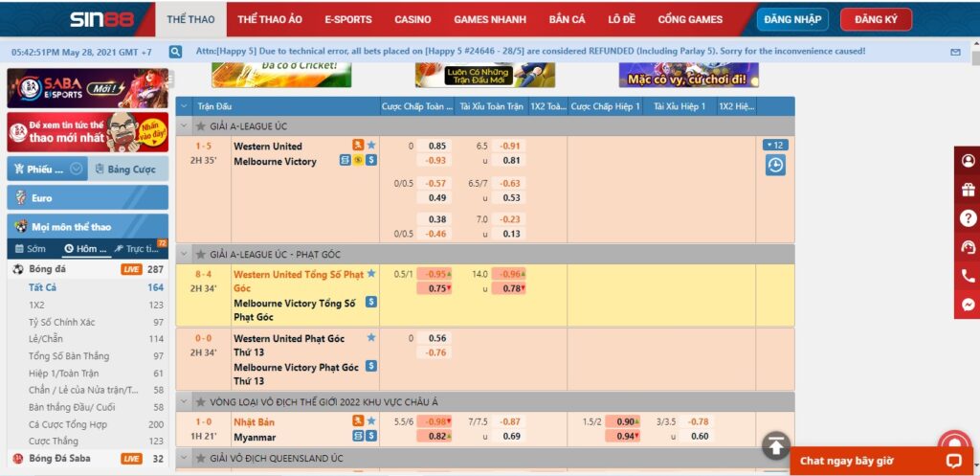Image resolution: width=980 pixels, height=476 pixels.
Task: Click the Đăng Nhập login button
Action: (792, 19)
